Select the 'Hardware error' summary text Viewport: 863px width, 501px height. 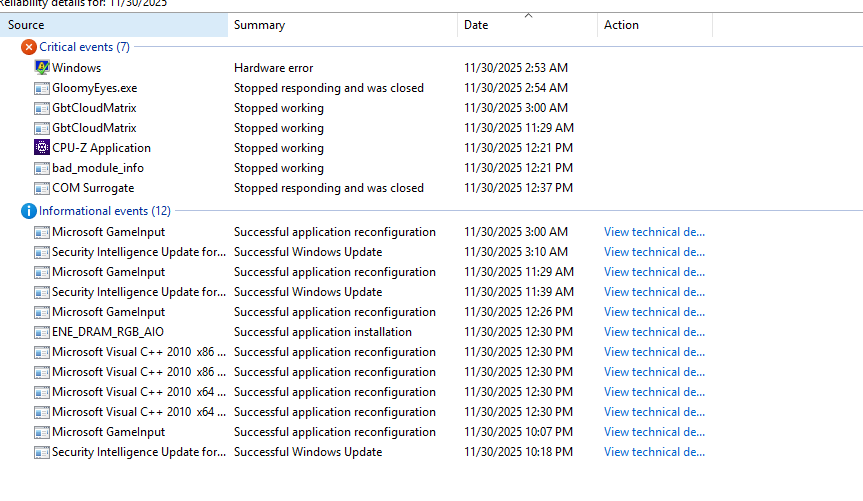(x=274, y=68)
